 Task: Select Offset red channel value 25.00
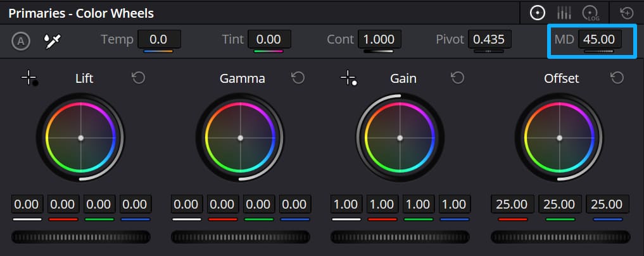point(512,204)
